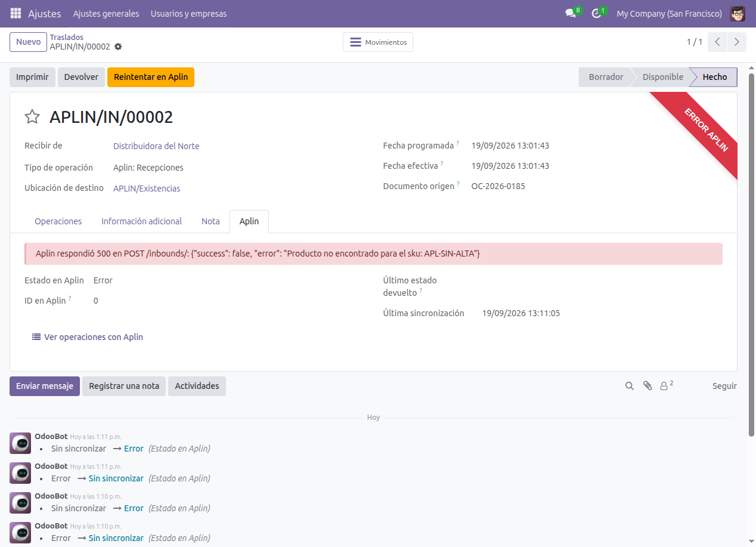
Task: Click the user avatar in top bar
Action: point(738,13)
